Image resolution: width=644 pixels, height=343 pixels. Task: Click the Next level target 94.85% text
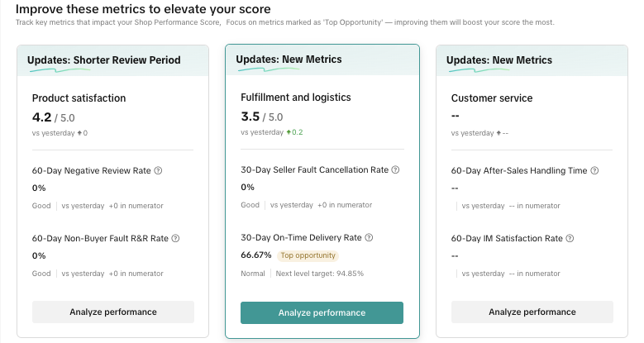pos(320,274)
